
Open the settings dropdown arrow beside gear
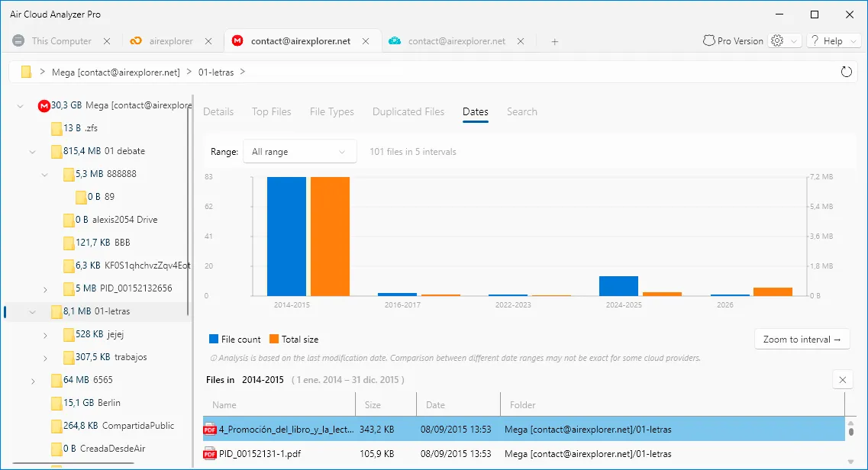(794, 41)
